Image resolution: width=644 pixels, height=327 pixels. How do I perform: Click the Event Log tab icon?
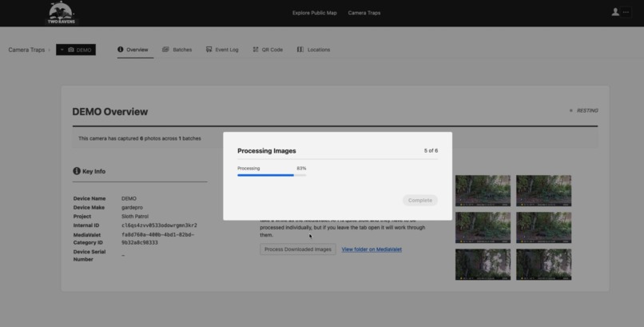[x=209, y=50]
